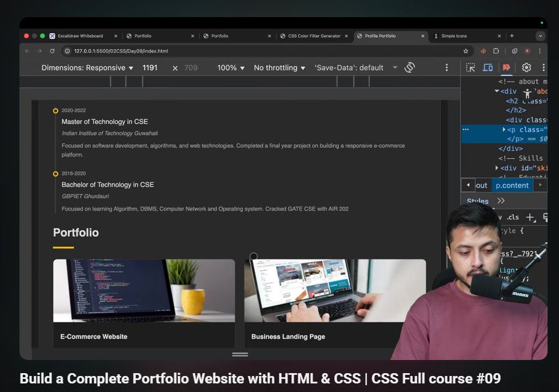The image size is (559, 392).
Task: Click the 2016-2020 timeline marker
Action: pyautogui.click(x=55, y=174)
